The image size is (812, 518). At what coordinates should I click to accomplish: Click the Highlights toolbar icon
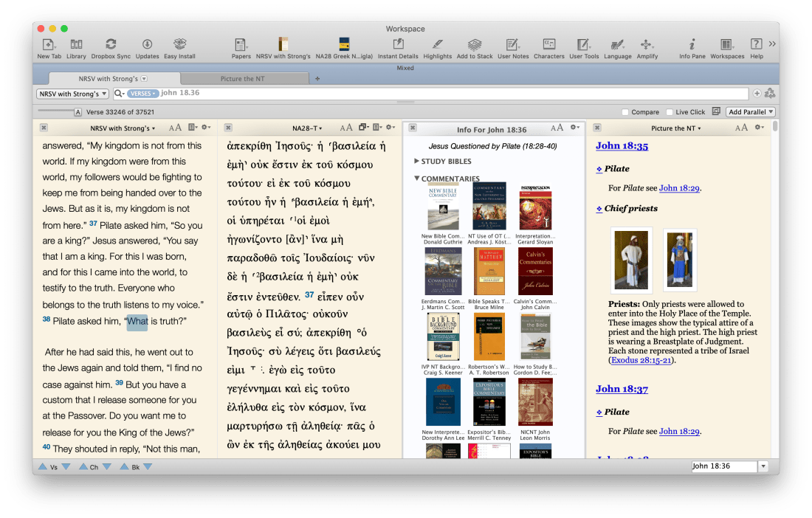tap(437, 44)
